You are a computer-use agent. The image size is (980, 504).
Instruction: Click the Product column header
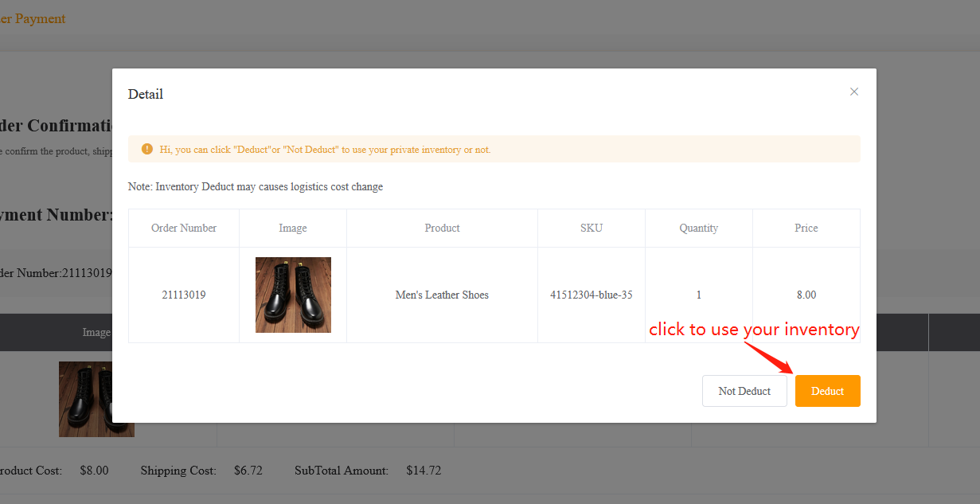(x=442, y=228)
